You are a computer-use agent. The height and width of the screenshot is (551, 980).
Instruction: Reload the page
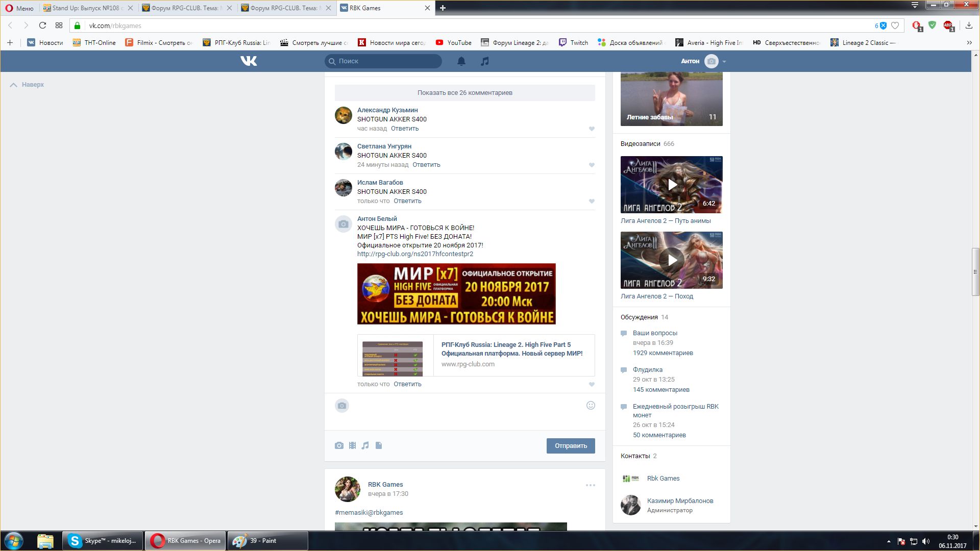42,26
